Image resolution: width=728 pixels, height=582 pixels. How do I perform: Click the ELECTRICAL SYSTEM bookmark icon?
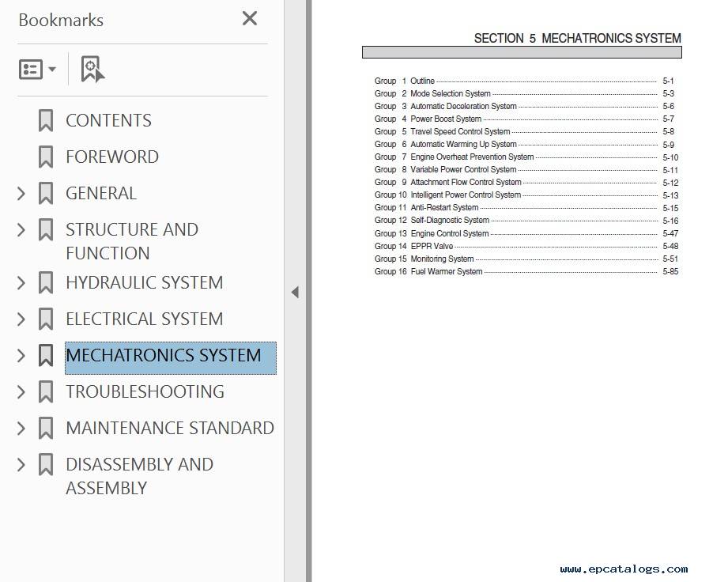point(46,319)
